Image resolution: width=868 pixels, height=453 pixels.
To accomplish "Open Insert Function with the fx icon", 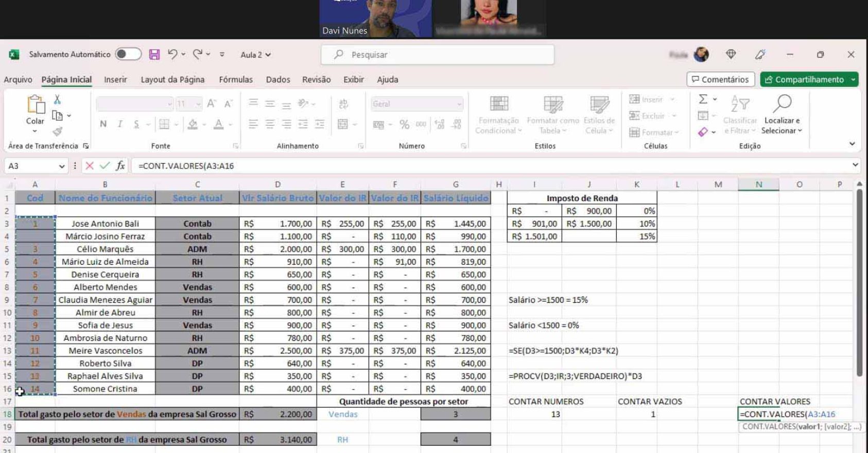I will [120, 166].
